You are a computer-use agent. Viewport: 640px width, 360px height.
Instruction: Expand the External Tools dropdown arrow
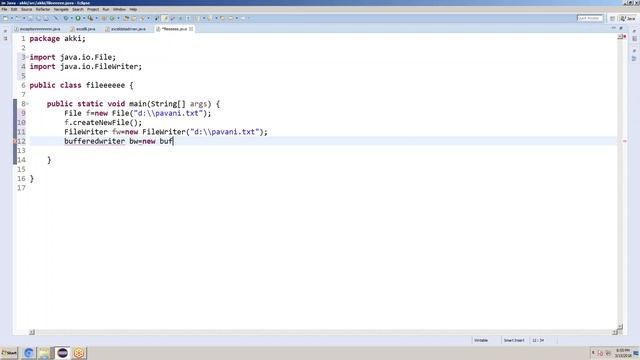coord(96,18)
